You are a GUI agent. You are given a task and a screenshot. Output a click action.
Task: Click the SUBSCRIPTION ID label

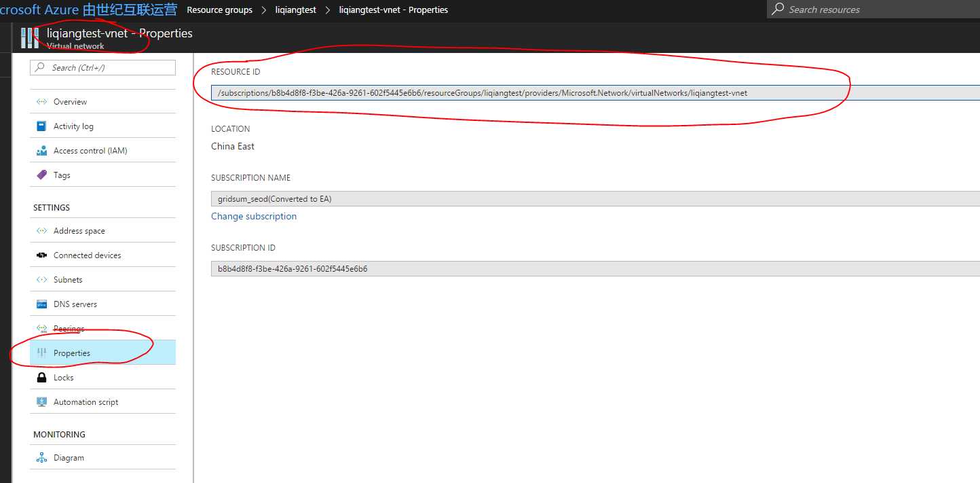click(x=243, y=248)
